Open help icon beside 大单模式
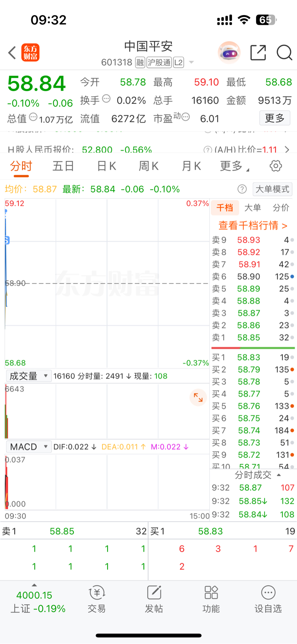The image size is (297, 644). [x=242, y=189]
